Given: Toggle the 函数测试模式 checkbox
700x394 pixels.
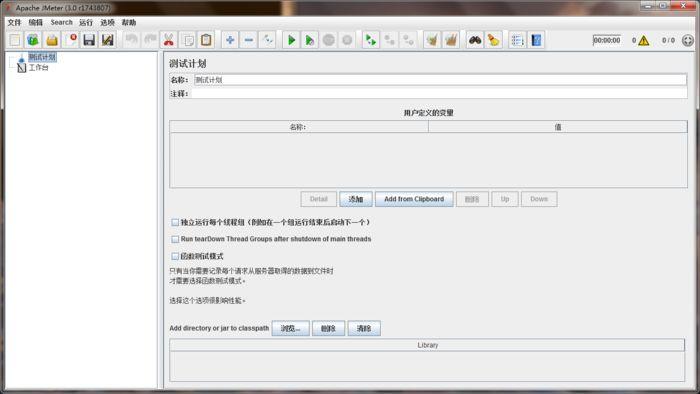Looking at the screenshot, I should (175, 256).
